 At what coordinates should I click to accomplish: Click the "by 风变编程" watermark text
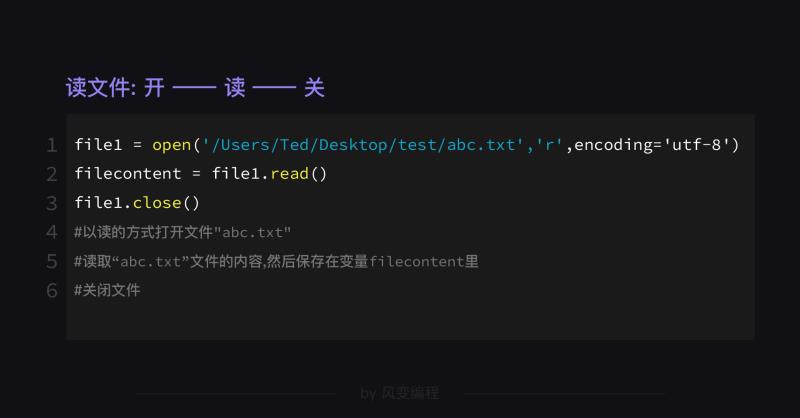[399, 393]
